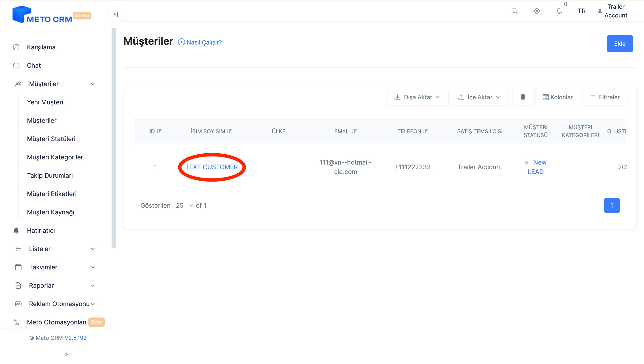Click the sidebar vertical scrollbar
The width and height of the screenshot is (644, 364).
click(114, 138)
